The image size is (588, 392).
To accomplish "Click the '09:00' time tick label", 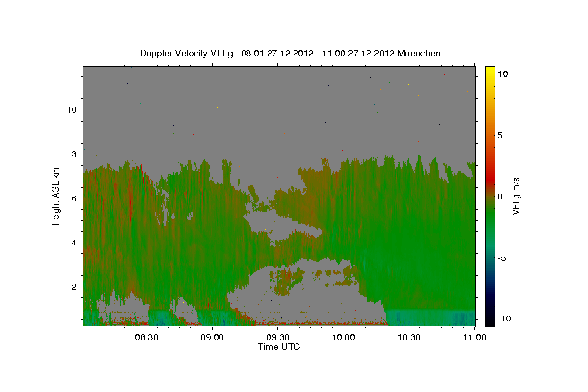I will 212,337.
